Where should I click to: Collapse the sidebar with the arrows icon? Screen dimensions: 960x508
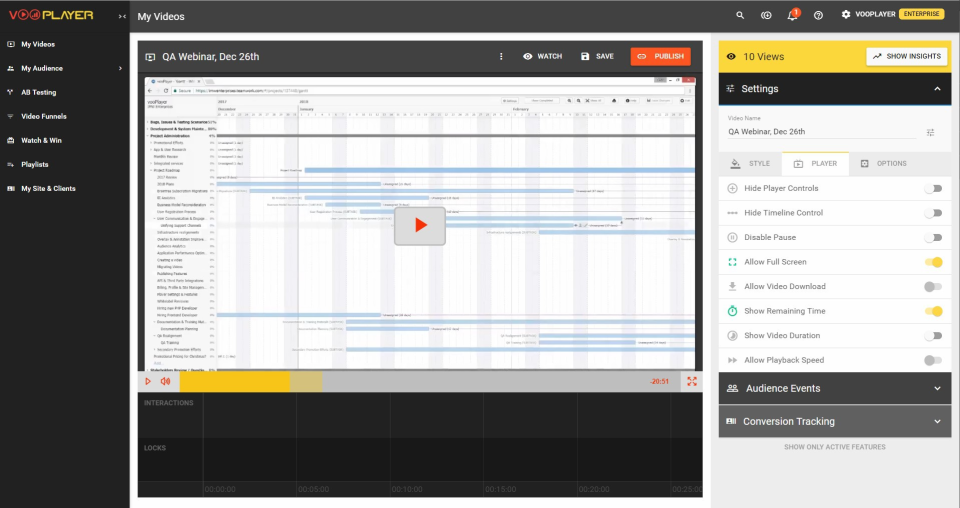coord(122,17)
